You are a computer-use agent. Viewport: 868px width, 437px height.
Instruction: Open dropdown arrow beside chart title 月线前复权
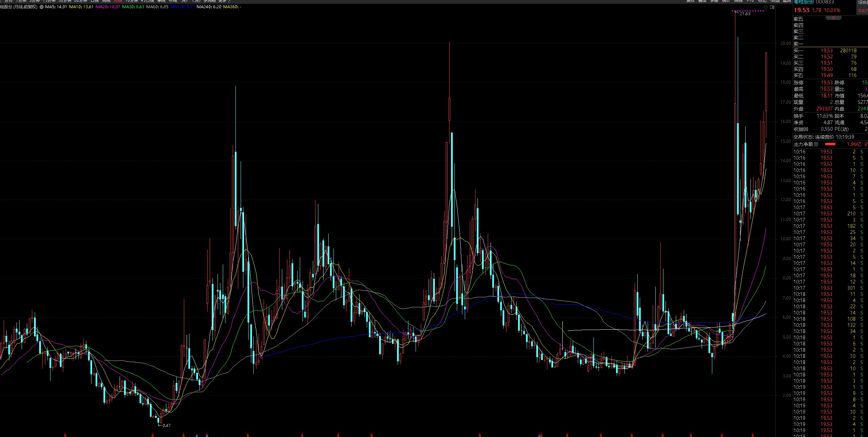pos(42,7)
